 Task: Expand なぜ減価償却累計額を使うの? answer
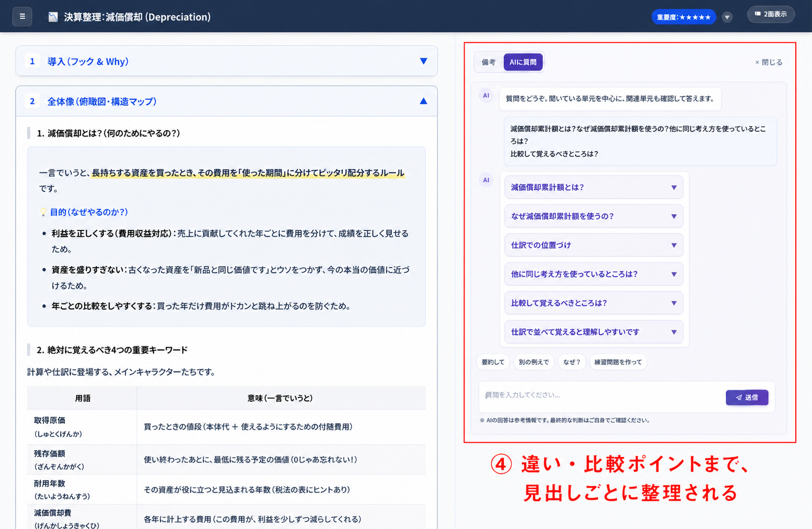(x=594, y=216)
